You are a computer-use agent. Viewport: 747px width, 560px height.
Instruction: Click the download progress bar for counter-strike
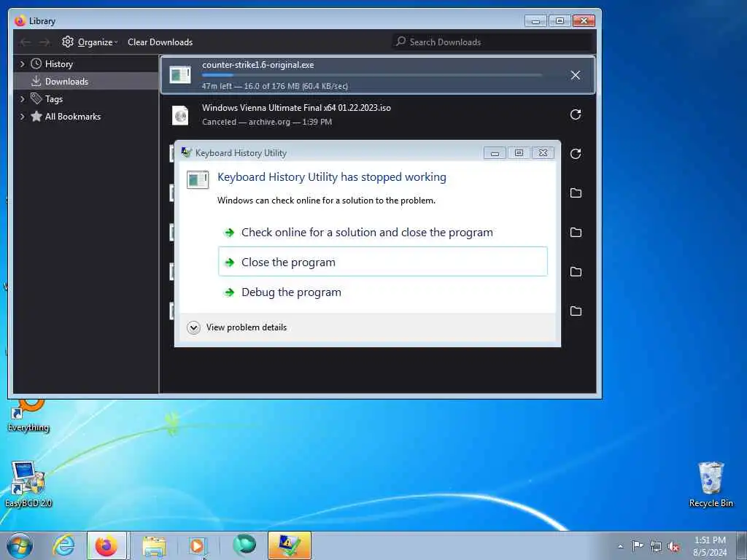coord(371,75)
